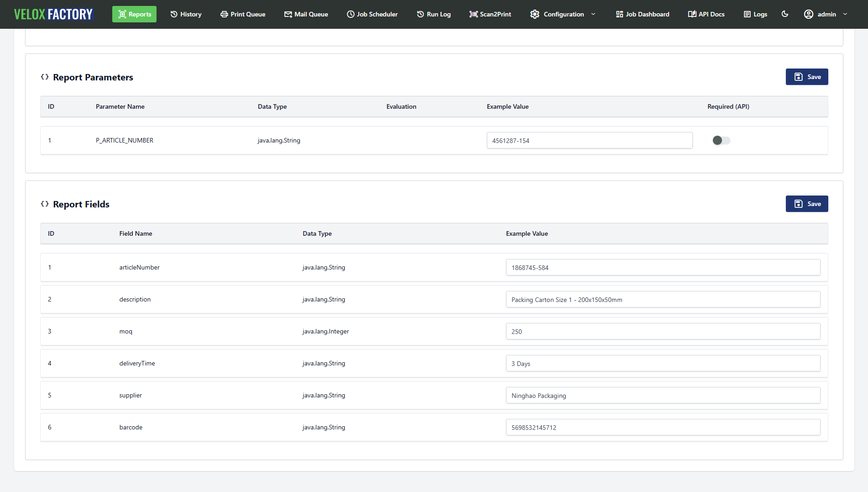The image size is (868, 492).
Task: Open the Logs list icon
Action: pos(747,14)
